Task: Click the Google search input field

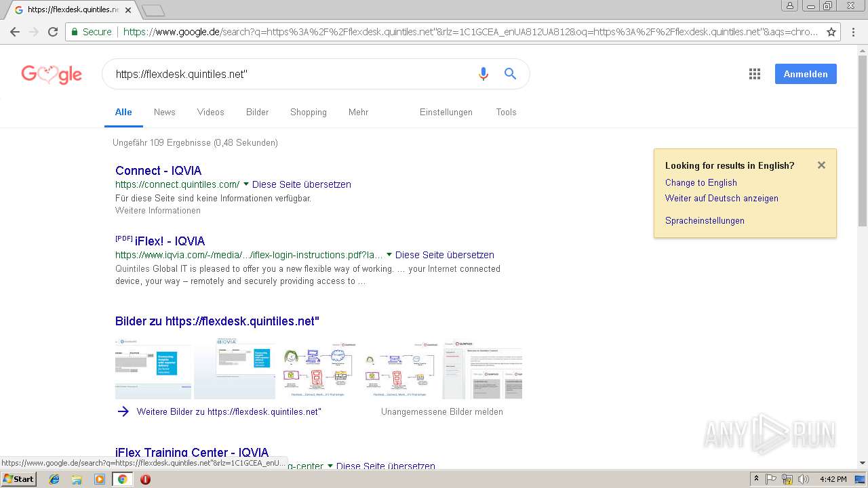Action: click(292, 74)
